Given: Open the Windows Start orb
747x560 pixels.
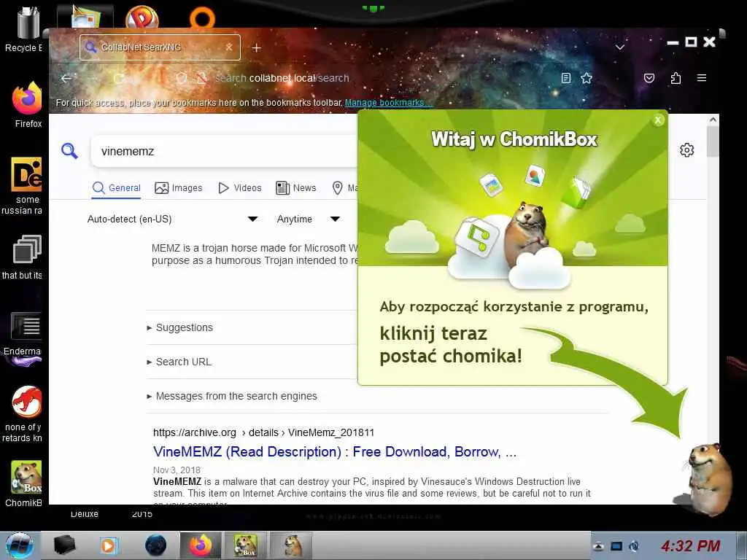Looking at the screenshot, I should pos(20,545).
